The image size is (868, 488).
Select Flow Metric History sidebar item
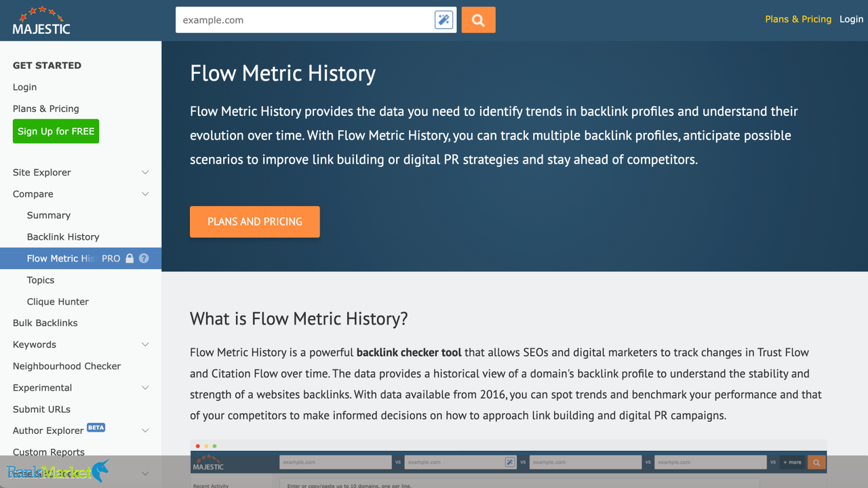(x=81, y=258)
